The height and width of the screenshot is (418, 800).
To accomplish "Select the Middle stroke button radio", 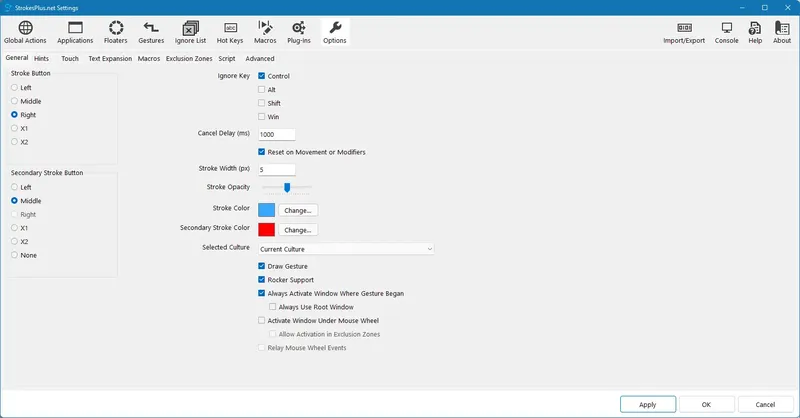I will 14,101.
